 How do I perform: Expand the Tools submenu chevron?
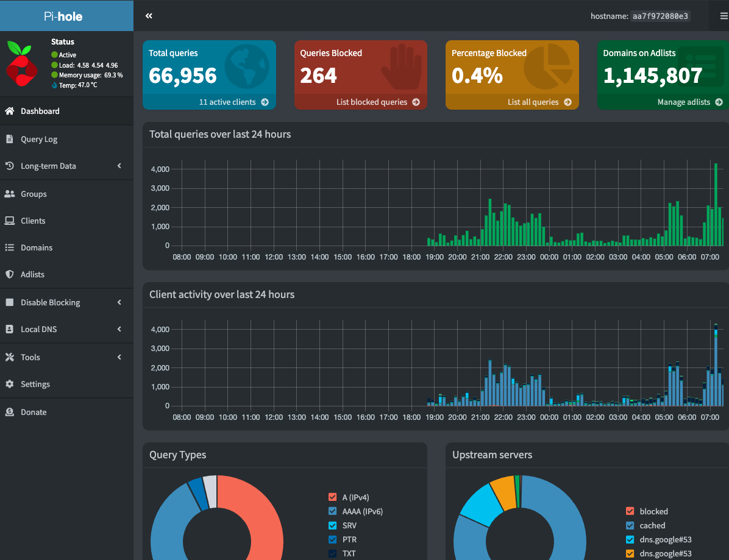tap(119, 357)
